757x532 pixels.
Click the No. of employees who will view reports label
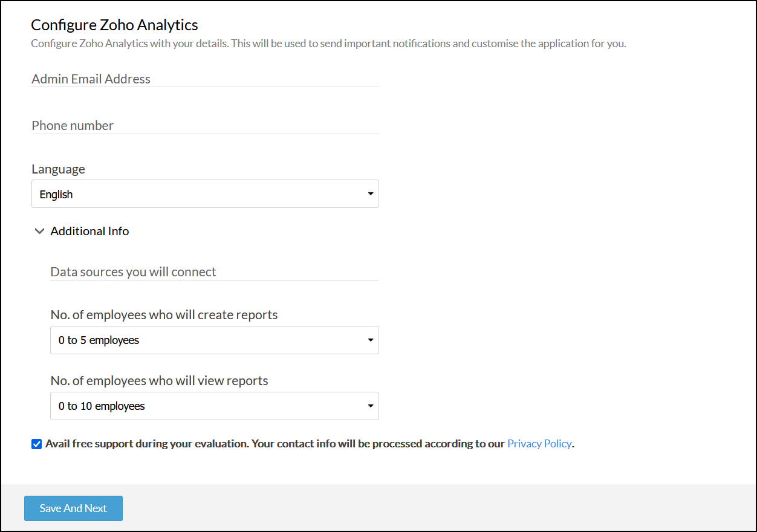(159, 381)
